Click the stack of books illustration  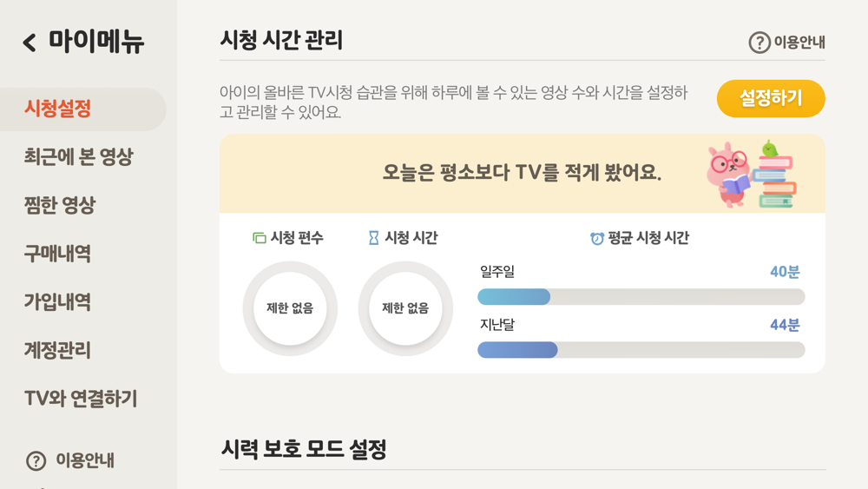coord(775,175)
